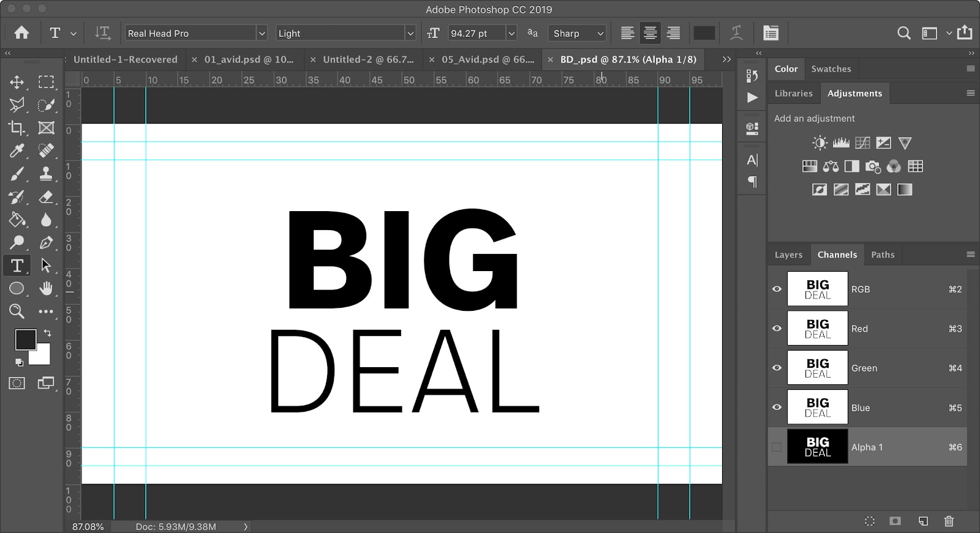Select the History Brush tool

click(x=17, y=197)
